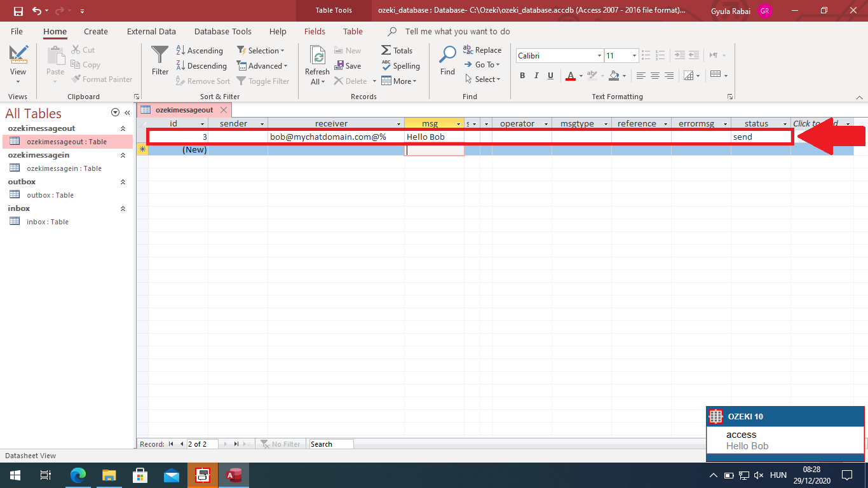Save the current record

(x=348, y=66)
